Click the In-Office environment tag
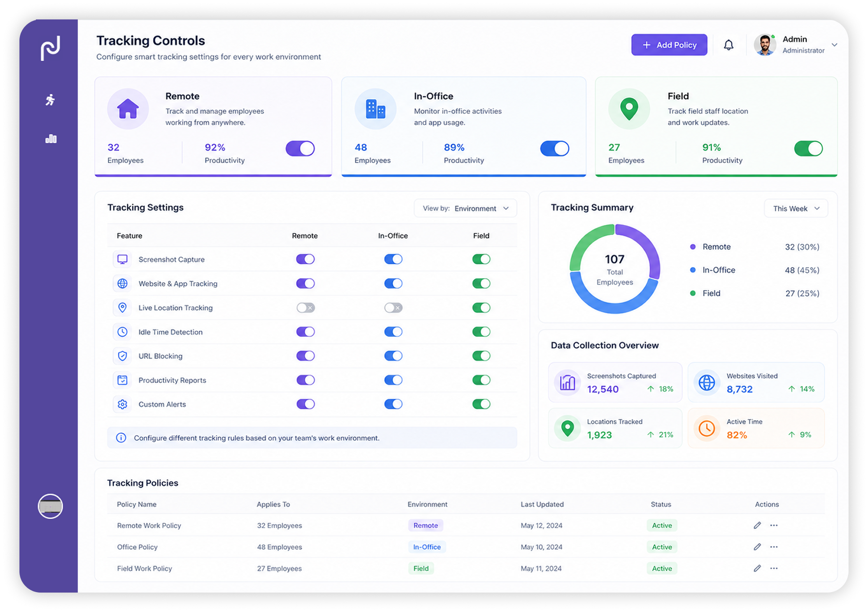The image size is (868, 612). 427,547
